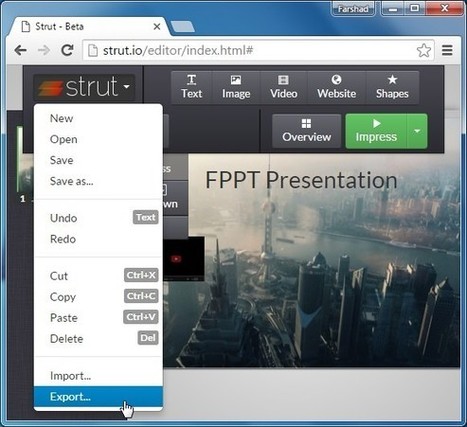Select Open in the strut menu
The height and width of the screenshot is (427, 467).
click(x=98, y=139)
